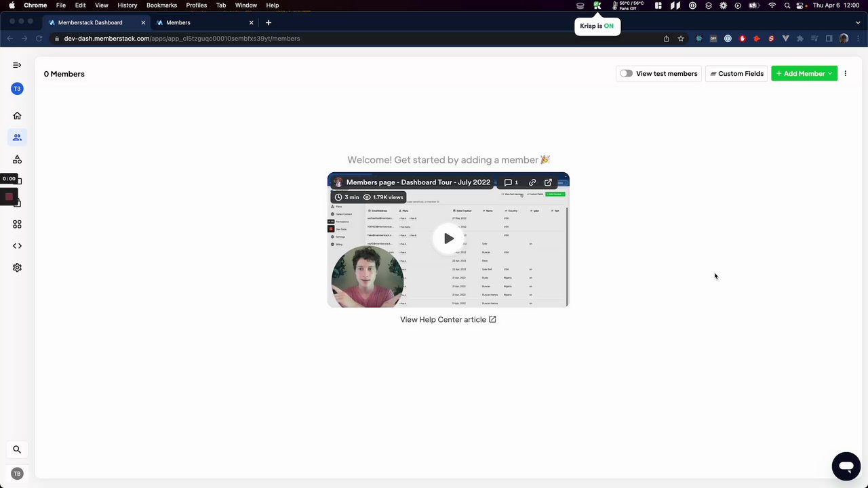Click Members page Dashboard Tour video title
The image size is (868, 488).
[x=418, y=182]
